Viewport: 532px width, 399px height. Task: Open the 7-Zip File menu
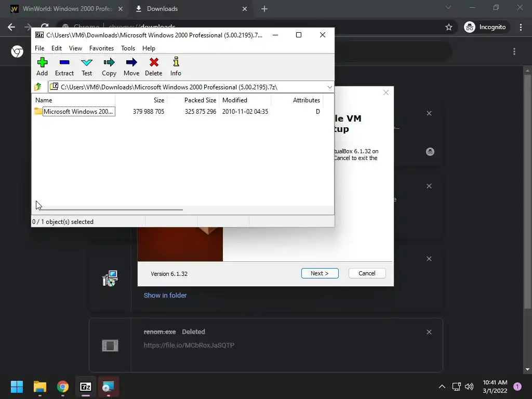(x=39, y=48)
